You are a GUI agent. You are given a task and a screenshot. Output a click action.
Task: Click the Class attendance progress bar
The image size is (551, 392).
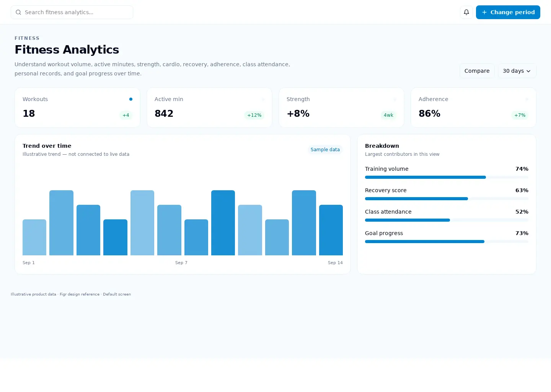[x=447, y=220]
